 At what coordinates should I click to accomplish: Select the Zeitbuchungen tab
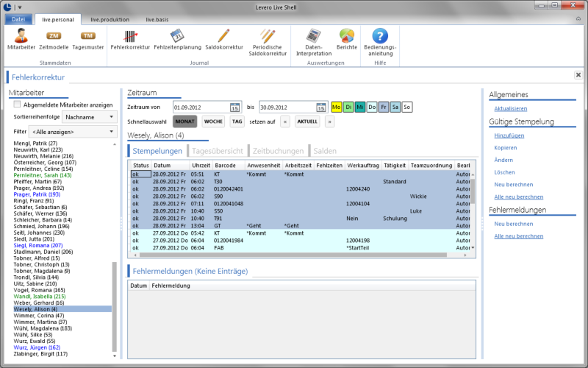278,151
